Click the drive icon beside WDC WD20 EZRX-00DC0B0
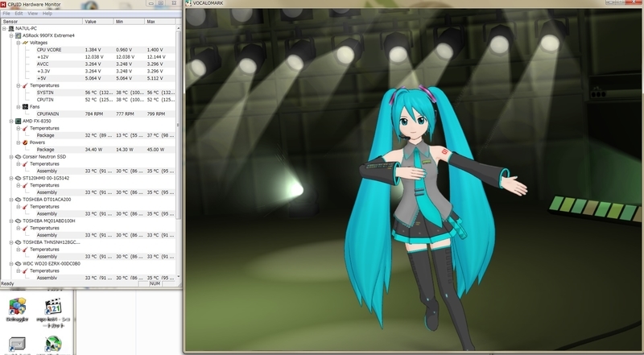 [x=18, y=264]
